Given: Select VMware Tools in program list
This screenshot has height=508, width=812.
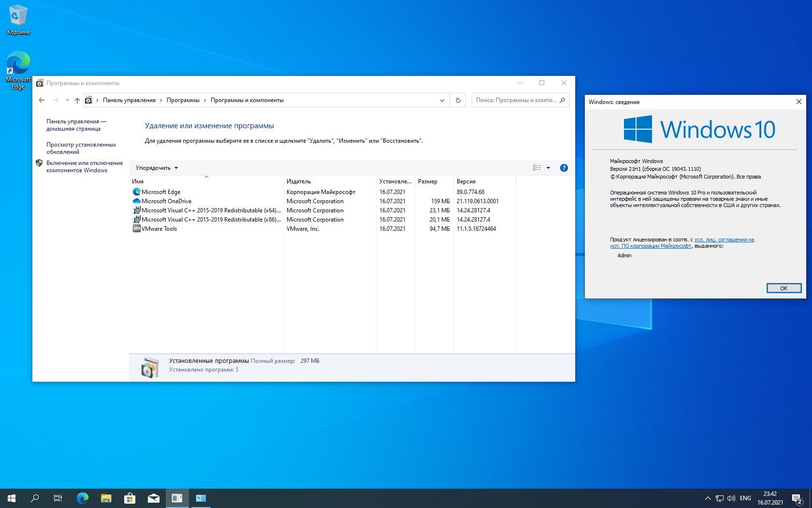Looking at the screenshot, I should click(x=159, y=229).
